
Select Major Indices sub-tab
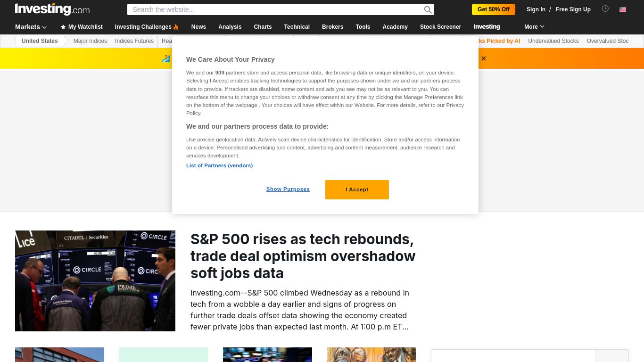pyautogui.click(x=90, y=41)
